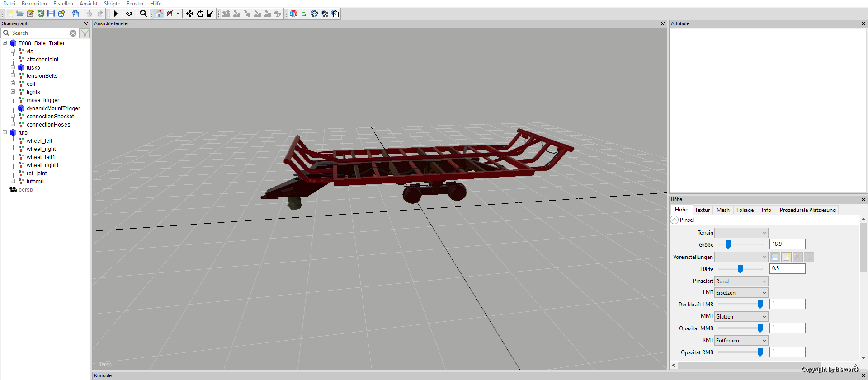The width and height of the screenshot is (868, 380).
Task: Click the magnifier icon in the toolbar
Action: click(143, 14)
